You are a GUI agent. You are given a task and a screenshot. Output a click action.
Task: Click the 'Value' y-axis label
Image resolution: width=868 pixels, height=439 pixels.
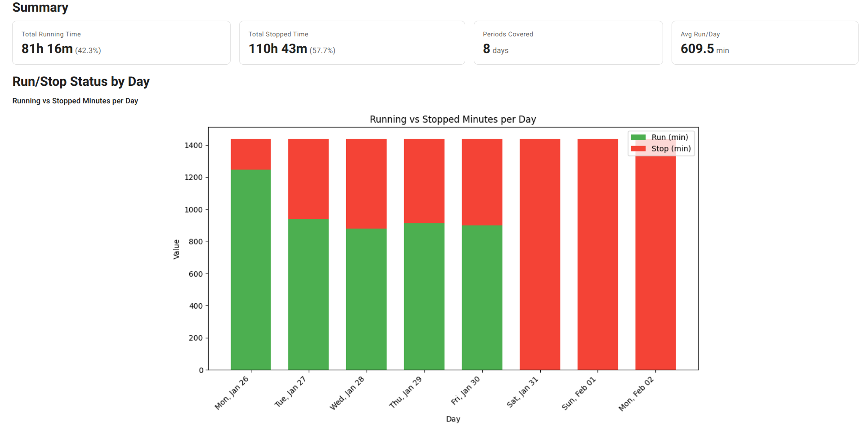pos(176,249)
